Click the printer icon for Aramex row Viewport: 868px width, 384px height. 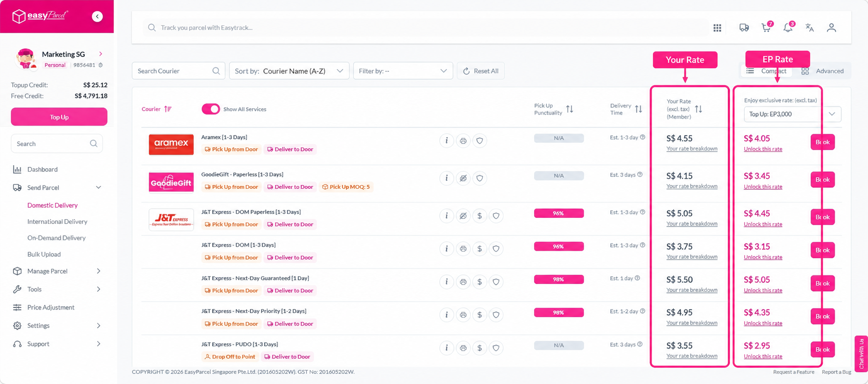[463, 140]
